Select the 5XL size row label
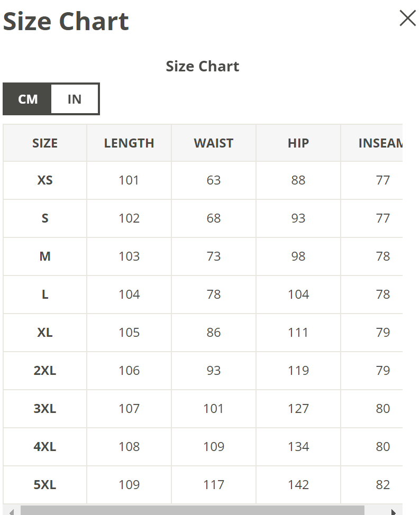This screenshot has width=420, height=515. (x=45, y=485)
